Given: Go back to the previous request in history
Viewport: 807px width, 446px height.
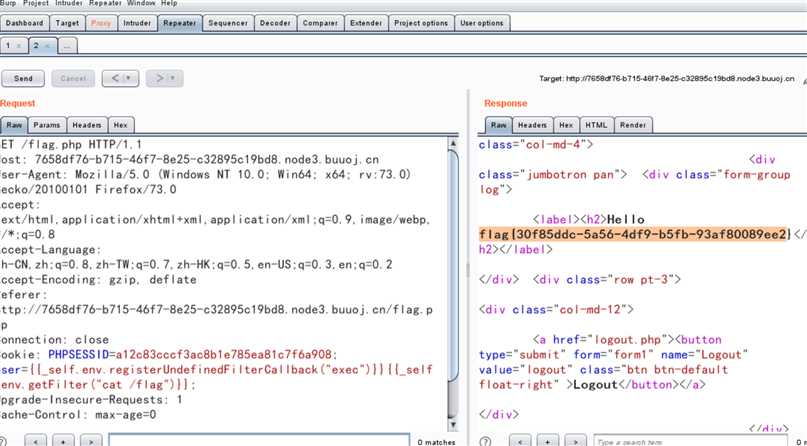Looking at the screenshot, I should [115, 79].
